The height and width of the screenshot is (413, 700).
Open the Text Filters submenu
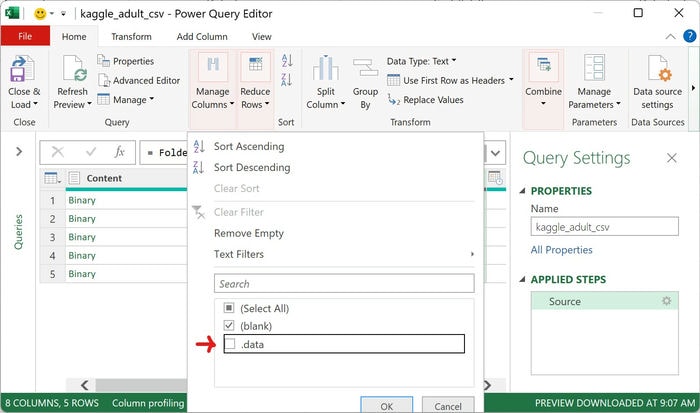coord(239,254)
